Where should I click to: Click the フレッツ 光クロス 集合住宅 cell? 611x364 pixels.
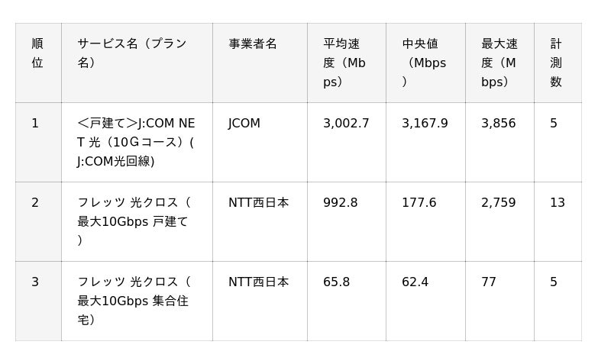(x=137, y=301)
